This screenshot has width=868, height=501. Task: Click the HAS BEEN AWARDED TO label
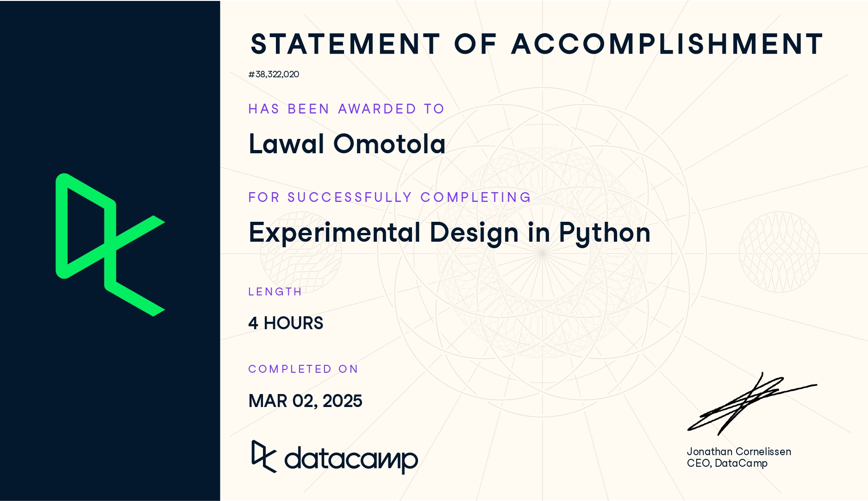click(x=346, y=109)
